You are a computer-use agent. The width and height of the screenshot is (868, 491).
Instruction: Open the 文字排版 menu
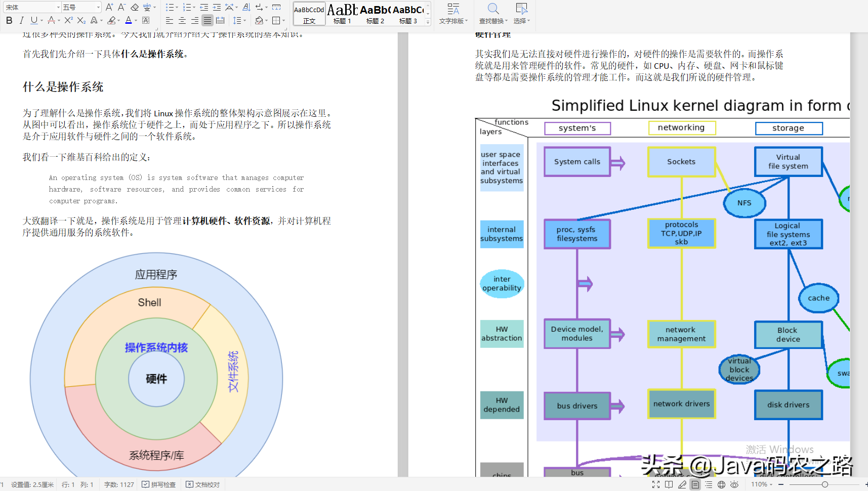click(x=453, y=14)
